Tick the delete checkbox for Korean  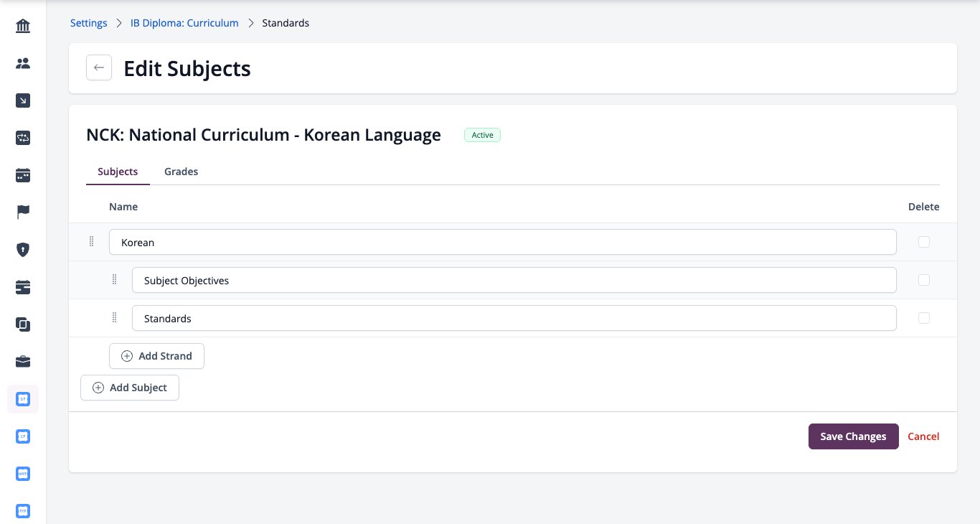point(924,242)
